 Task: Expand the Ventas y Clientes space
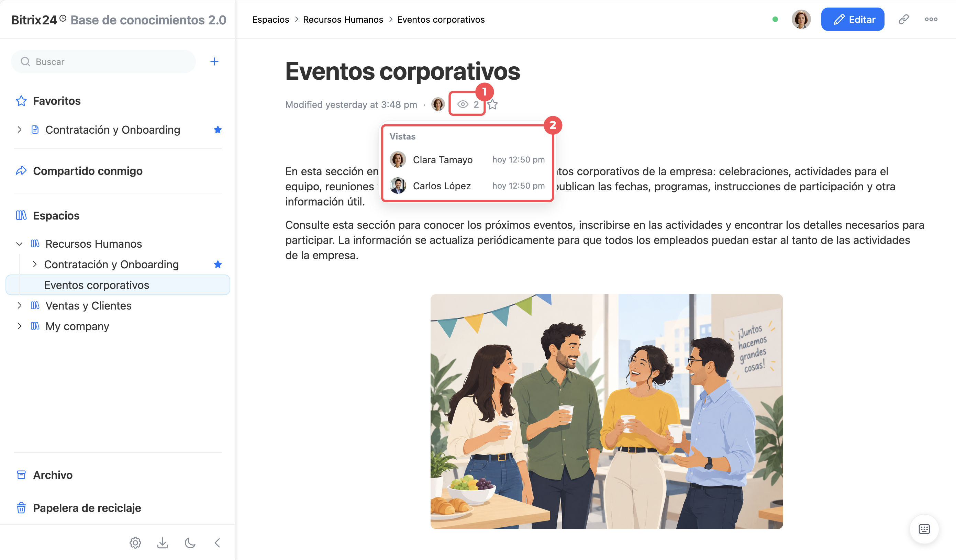click(19, 305)
